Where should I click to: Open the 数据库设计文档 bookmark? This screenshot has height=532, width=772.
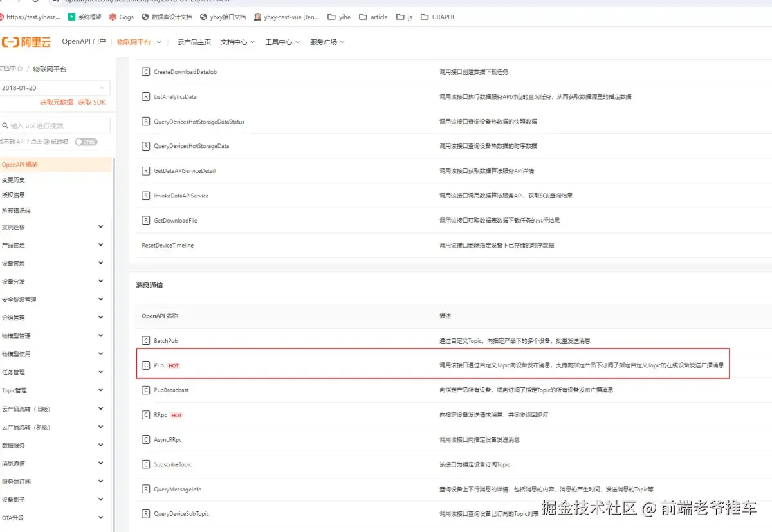tap(167, 17)
